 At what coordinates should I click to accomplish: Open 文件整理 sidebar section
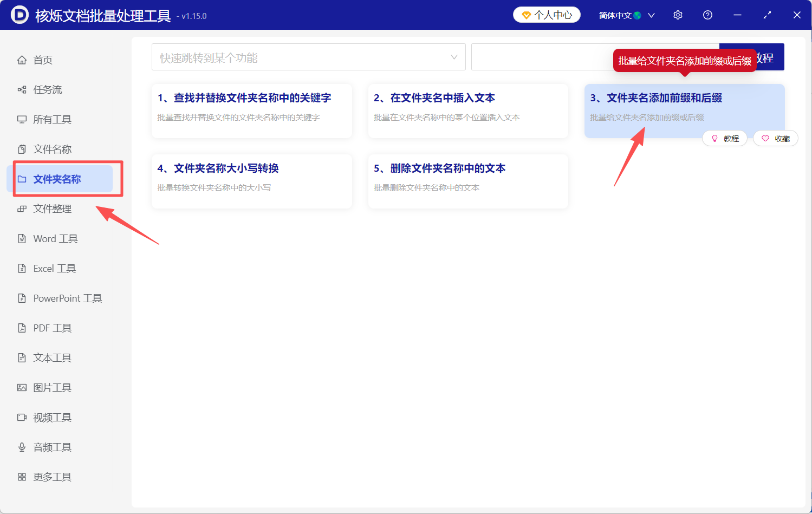click(x=60, y=209)
